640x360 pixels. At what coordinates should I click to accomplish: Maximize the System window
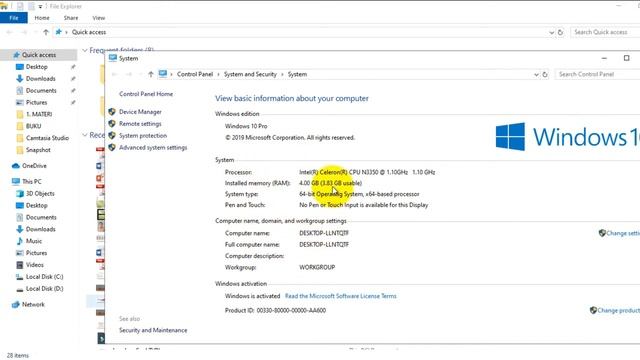(627, 58)
